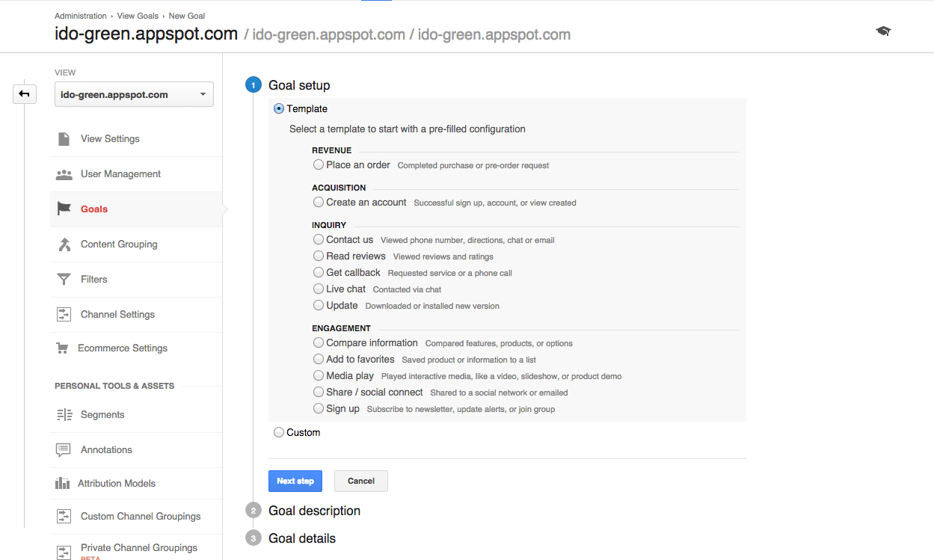Expand the Goal details step
The image size is (934, 560).
pos(301,538)
